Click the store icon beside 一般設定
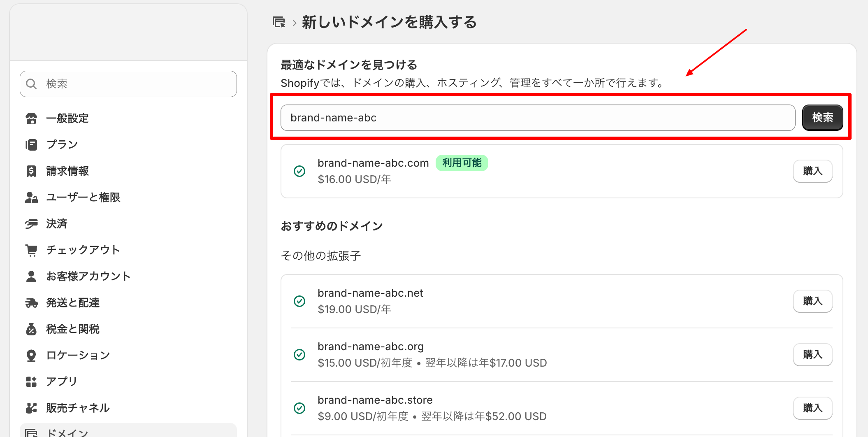The image size is (868, 437). (x=31, y=119)
